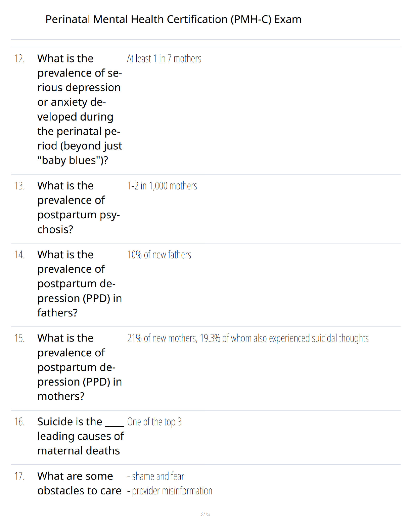The image size is (411, 532).
Task: Click the number 15 row label
Action: [x=19, y=338]
